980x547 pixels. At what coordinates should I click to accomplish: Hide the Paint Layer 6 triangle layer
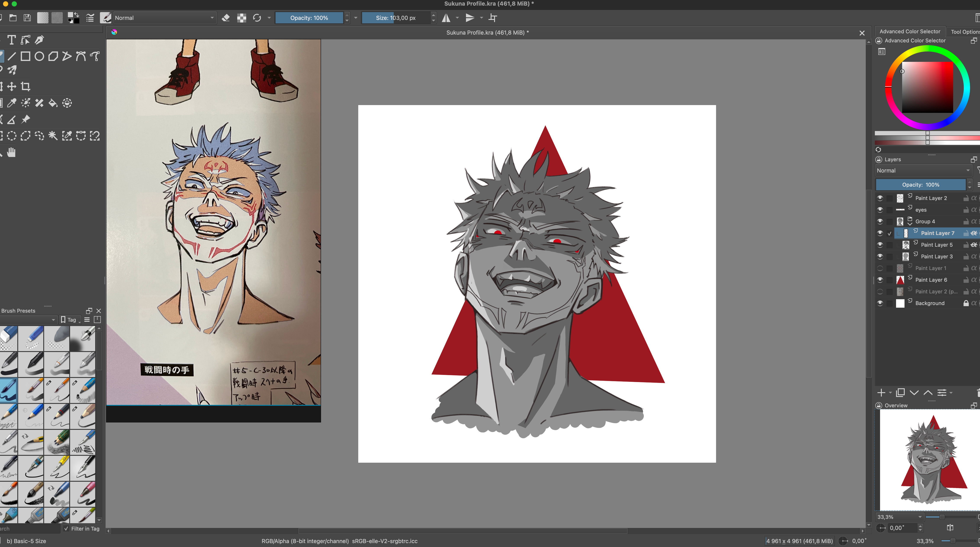pyautogui.click(x=880, y=280)
